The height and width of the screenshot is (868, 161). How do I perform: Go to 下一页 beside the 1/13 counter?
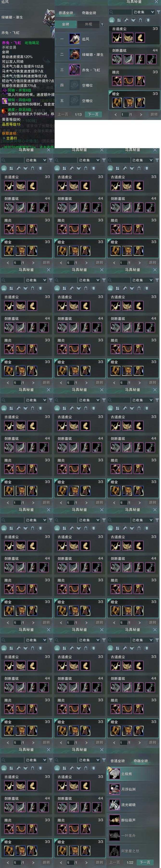tap(93, 114)
